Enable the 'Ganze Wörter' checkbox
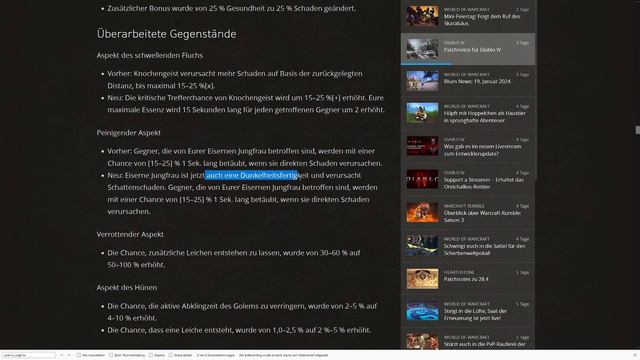The height and width of the screenshot is (360, 640). (171, 355)
